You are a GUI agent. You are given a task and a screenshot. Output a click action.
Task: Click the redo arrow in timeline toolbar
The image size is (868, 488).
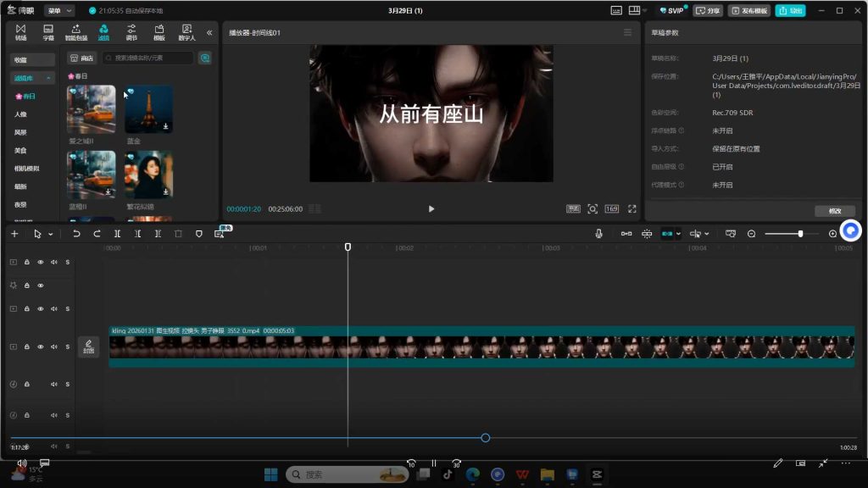coord(97,234)
